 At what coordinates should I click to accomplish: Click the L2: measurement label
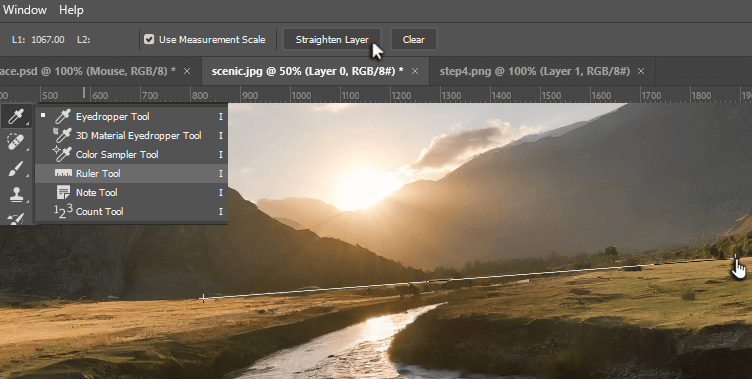click(83, 40)
